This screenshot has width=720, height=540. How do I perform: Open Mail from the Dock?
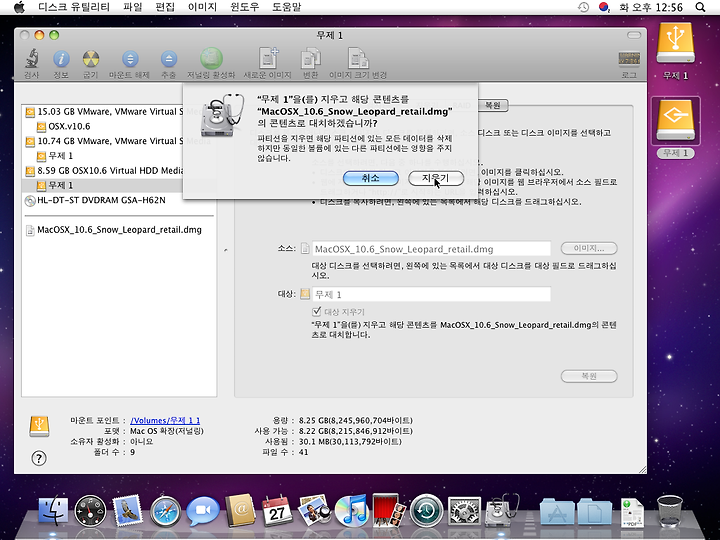tap(127, 510)
